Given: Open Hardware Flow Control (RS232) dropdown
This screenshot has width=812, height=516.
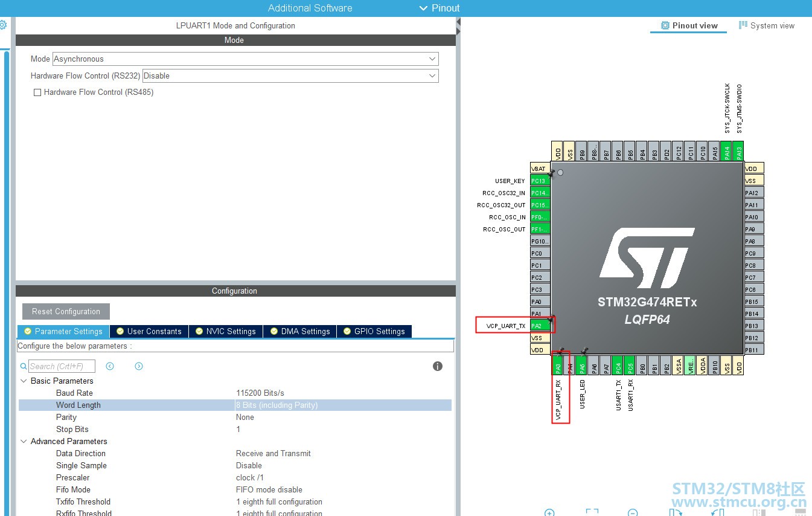Looking at the screenshot, I should tap(290, 76).
